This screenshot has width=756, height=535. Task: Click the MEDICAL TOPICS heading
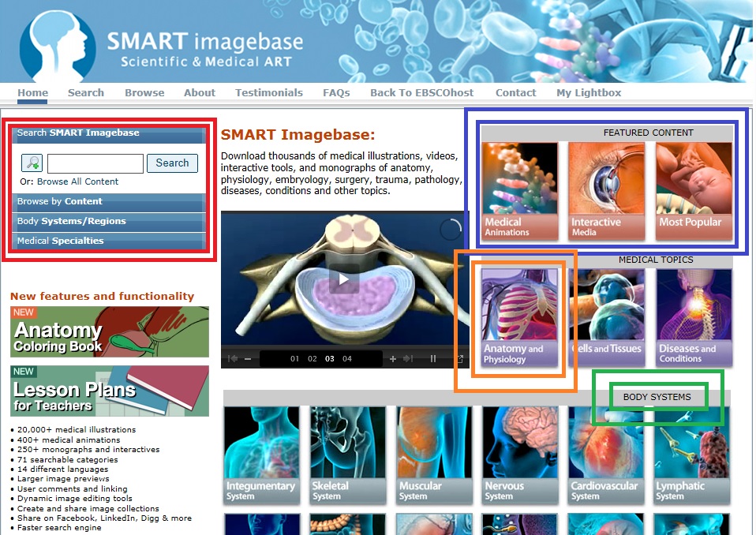(x=656, y=260)
